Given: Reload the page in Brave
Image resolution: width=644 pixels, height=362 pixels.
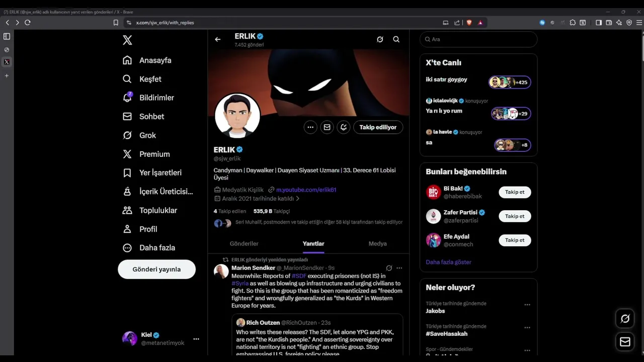Looking at the screenshot, I should (x=28, y=23).
